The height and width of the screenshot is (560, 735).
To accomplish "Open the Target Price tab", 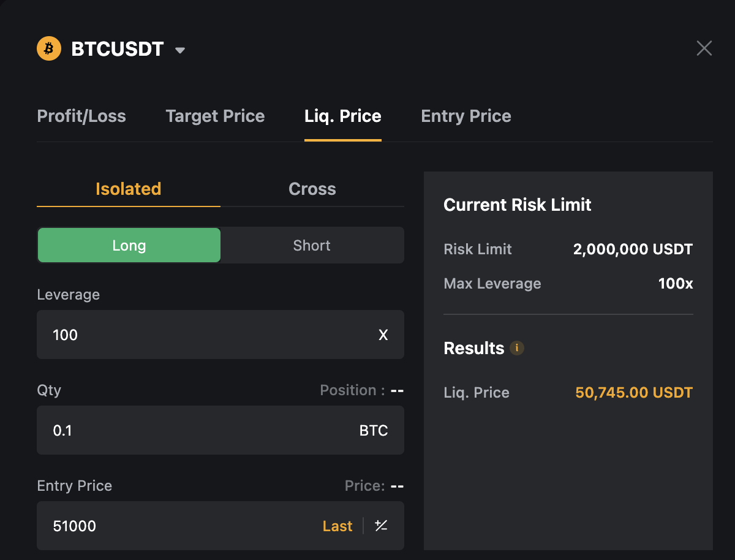I will click(215, 116).
